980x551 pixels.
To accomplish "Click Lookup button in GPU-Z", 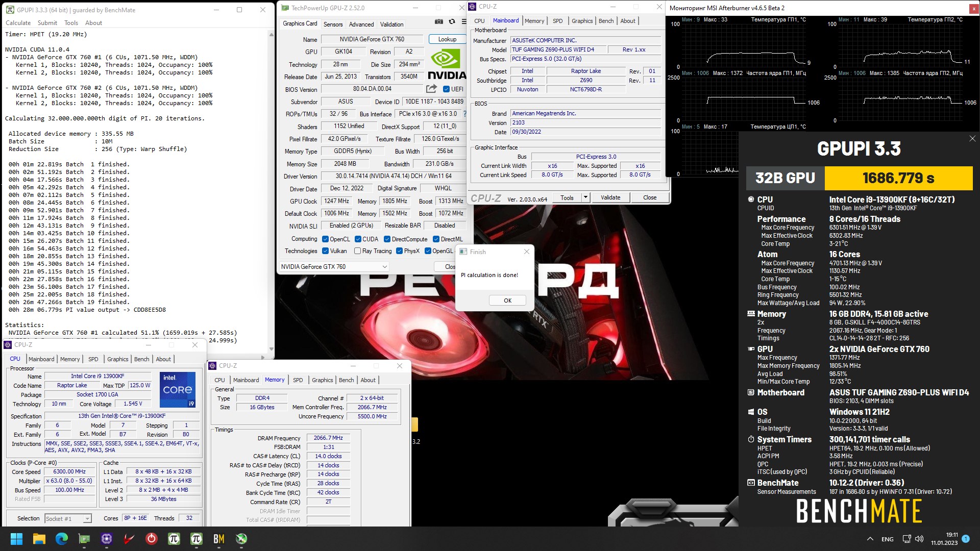I will tap(447, 39).
